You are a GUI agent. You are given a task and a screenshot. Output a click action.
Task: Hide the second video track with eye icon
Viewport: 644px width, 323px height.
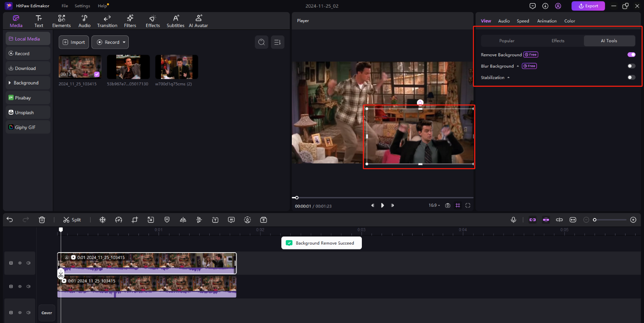click(20, 286)
